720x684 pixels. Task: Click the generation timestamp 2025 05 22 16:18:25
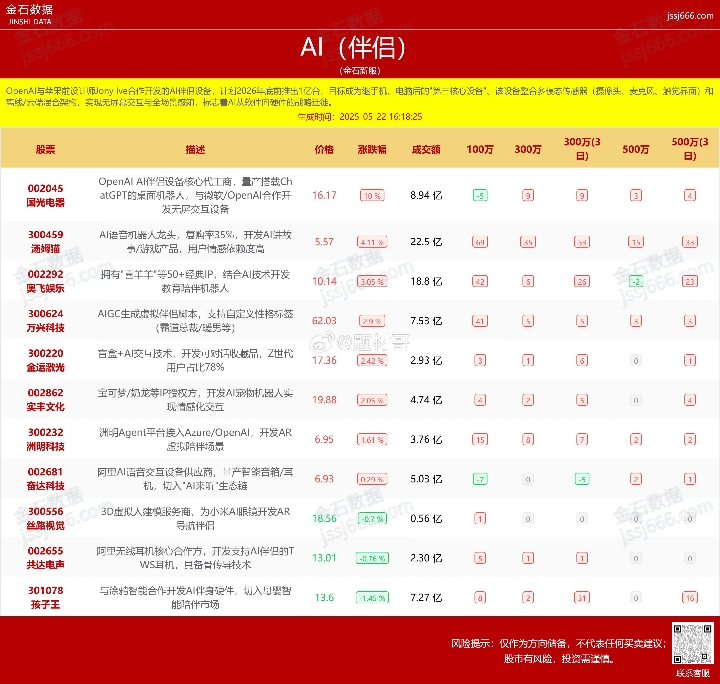[x=360, y=117]
